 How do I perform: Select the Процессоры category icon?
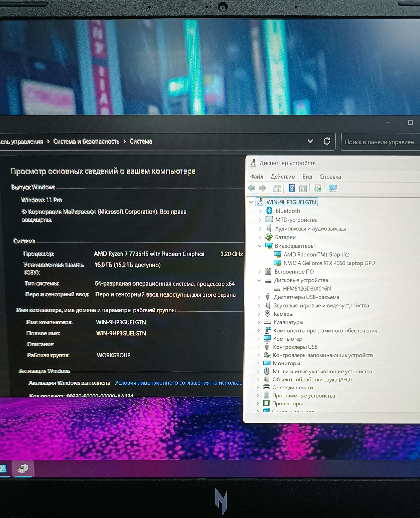pyautogui.click(x=266, y=403)
